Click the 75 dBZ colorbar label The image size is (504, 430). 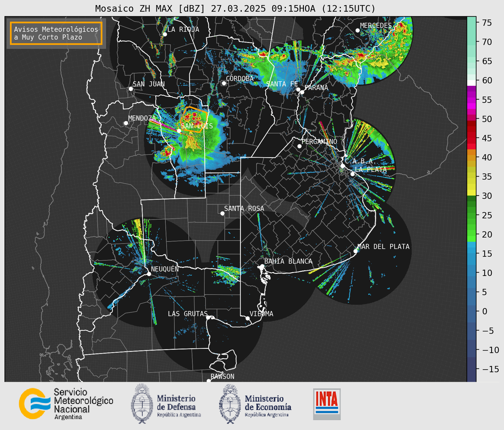(487, 23)
